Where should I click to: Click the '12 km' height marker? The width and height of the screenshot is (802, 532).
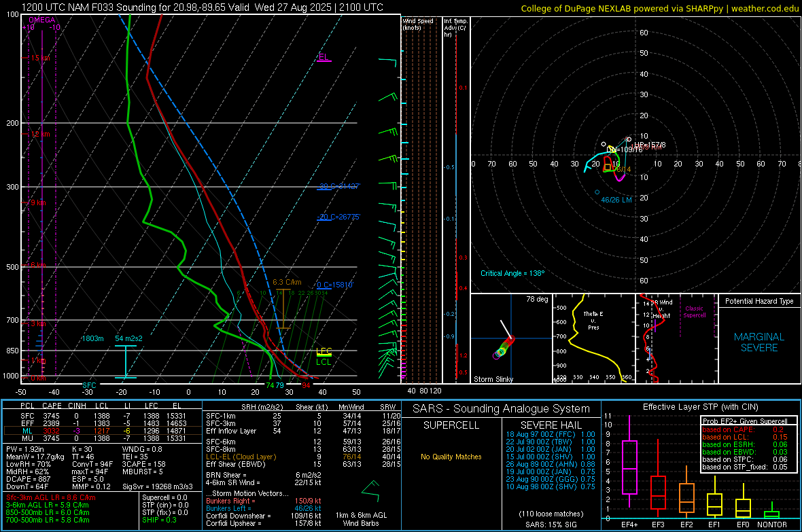tap(40, 134)
